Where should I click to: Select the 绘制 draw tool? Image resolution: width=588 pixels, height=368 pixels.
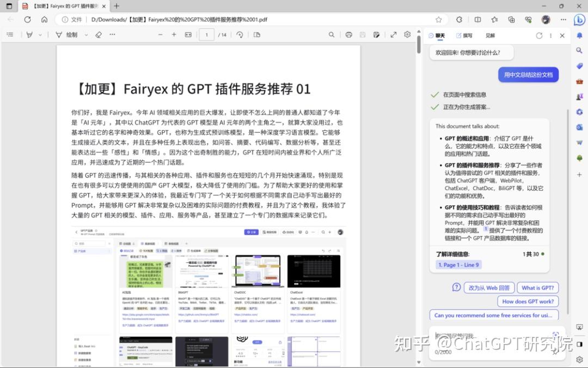[66, 34]
